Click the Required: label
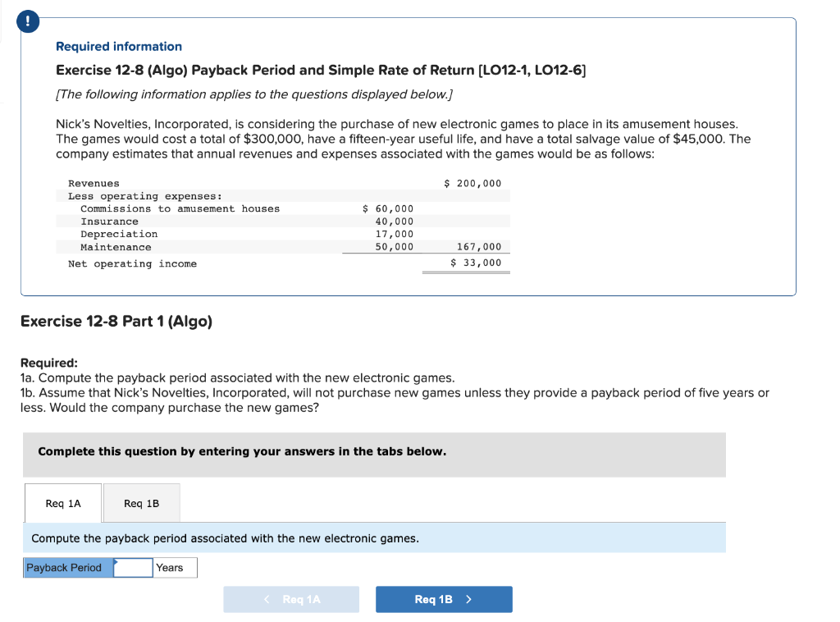Image resolution: width=840 pixels, height=622 pixels. pyautogui.click(x=48, y=363)
